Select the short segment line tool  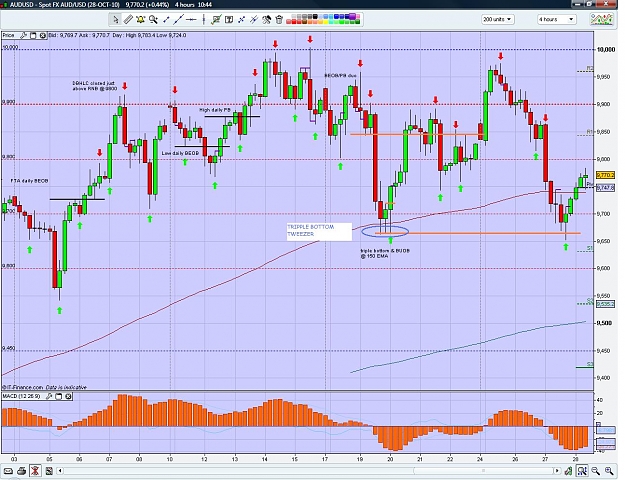click(166, 19)
